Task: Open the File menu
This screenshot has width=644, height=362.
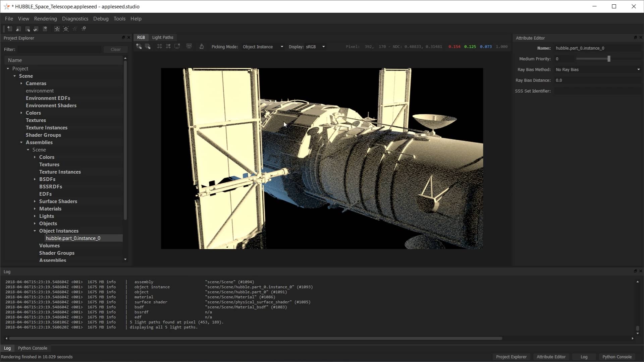Action: click(9, 19)
